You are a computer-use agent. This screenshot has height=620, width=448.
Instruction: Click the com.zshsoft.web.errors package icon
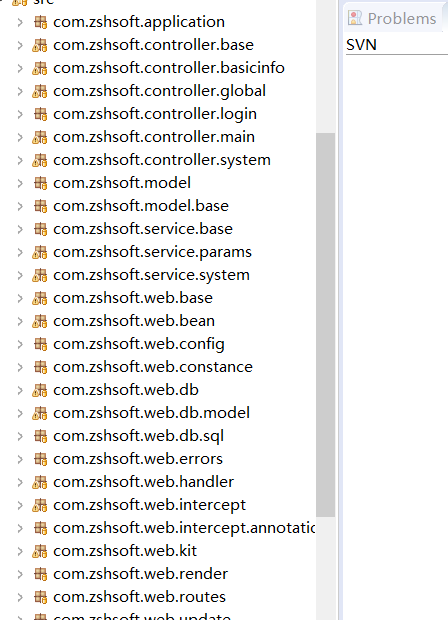tap(40, 459)
